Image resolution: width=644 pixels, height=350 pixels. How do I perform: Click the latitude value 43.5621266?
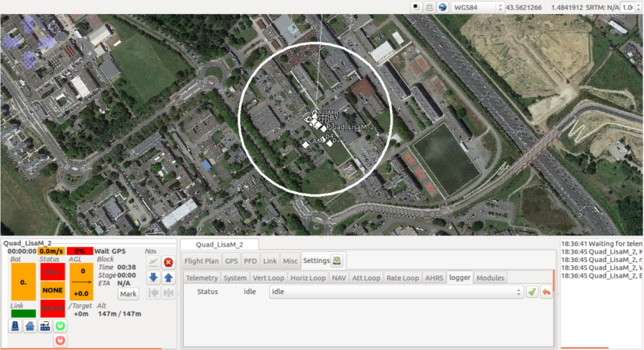pyautogui.click(x=523, y=7)
